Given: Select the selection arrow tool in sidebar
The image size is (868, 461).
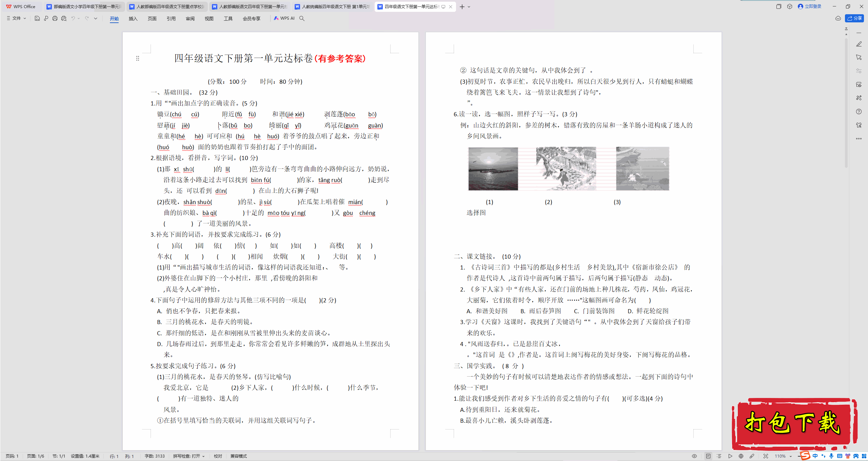Looking at the screenshot, I should (859, 57).
